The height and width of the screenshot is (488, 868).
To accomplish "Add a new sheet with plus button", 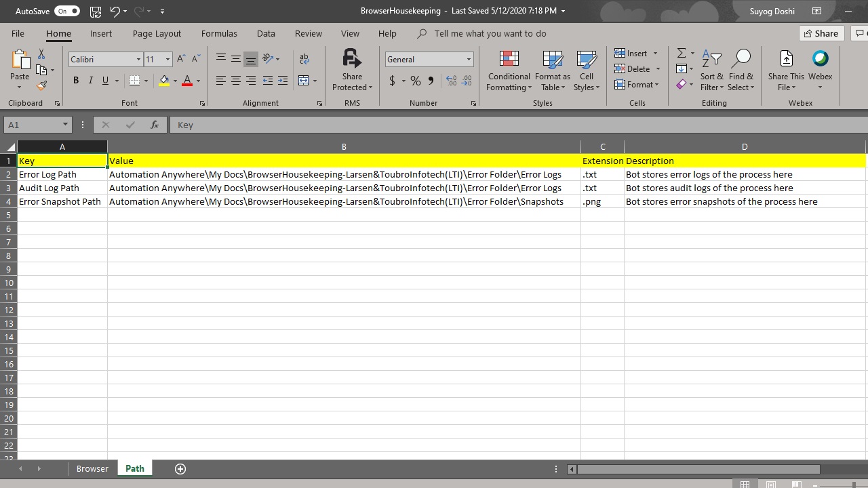I will tap(180, 468).
